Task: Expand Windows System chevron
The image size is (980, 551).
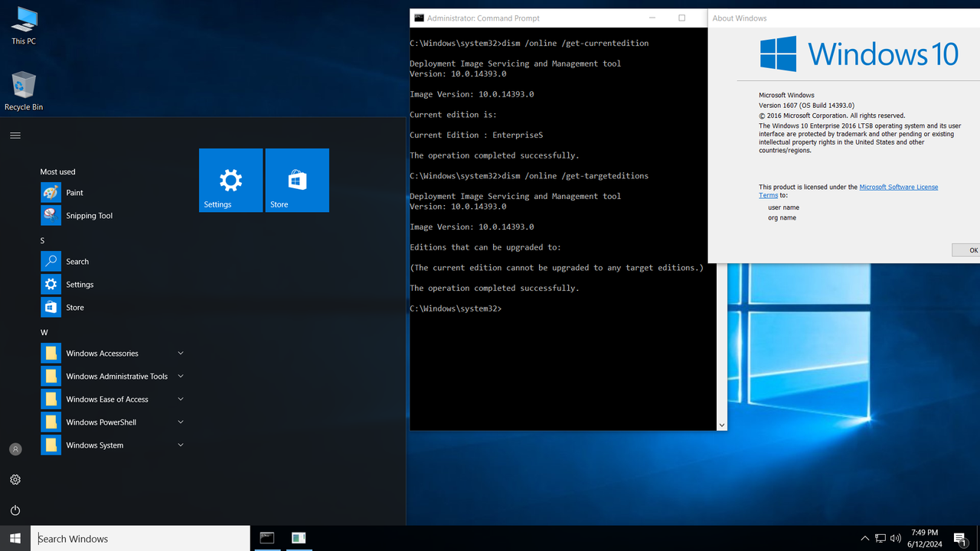Action: 181,445
